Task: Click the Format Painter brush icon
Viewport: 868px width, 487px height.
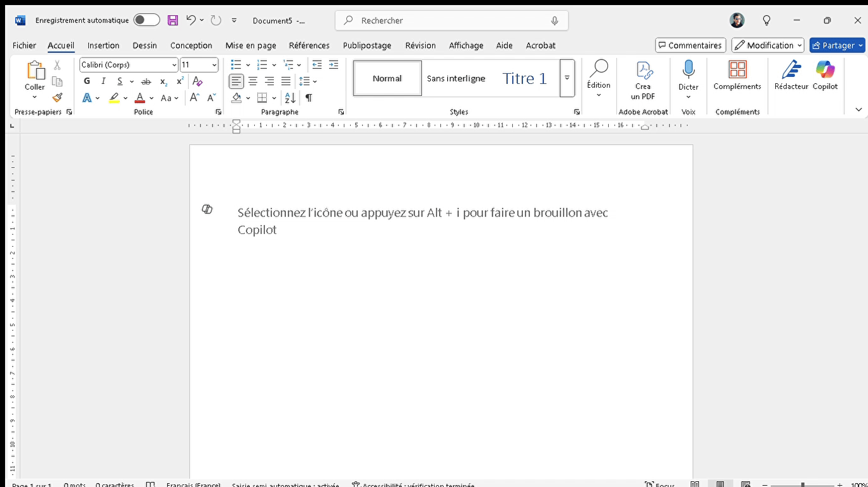Action: [57, 98]
